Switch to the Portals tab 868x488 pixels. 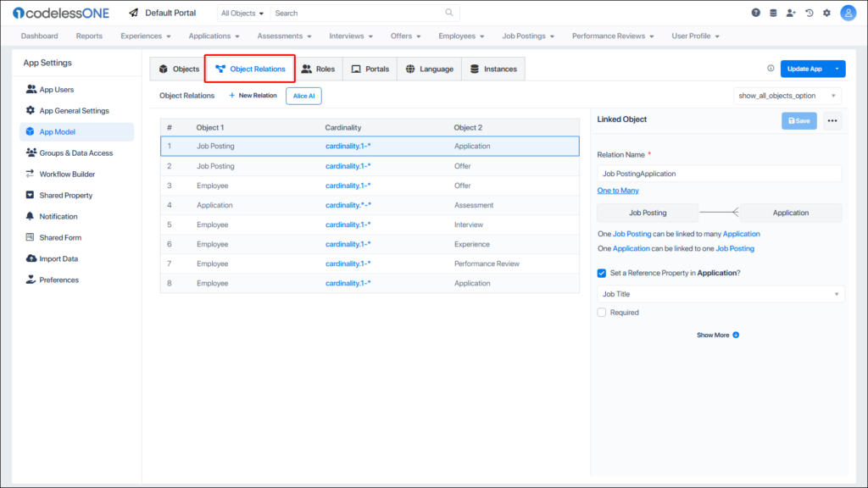[370, 69]
